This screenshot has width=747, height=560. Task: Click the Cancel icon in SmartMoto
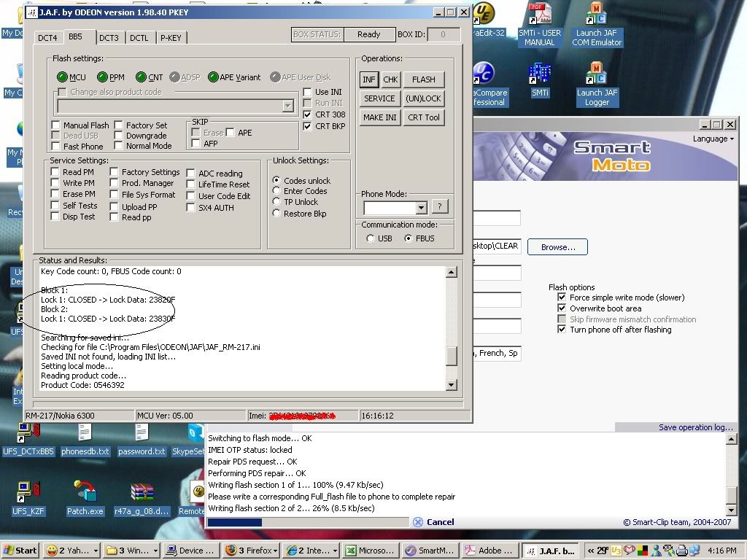tap(418, 522)
